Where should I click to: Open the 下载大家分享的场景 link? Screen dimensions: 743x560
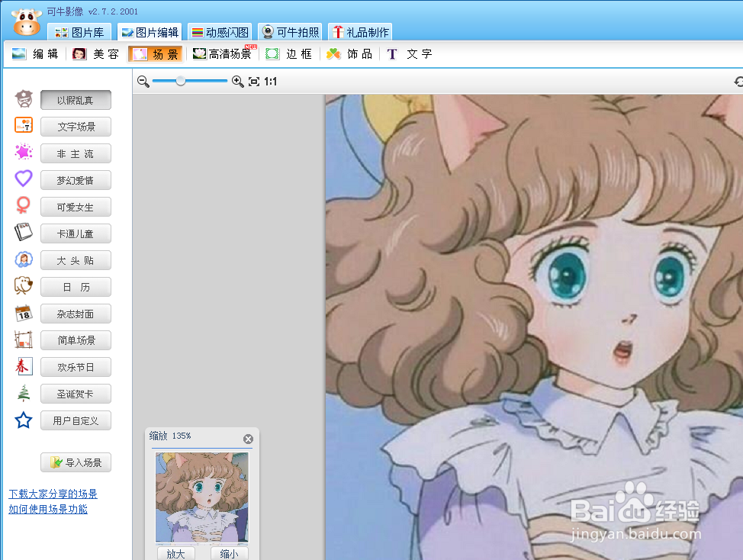pyautogui.click(x=53, y=494)
